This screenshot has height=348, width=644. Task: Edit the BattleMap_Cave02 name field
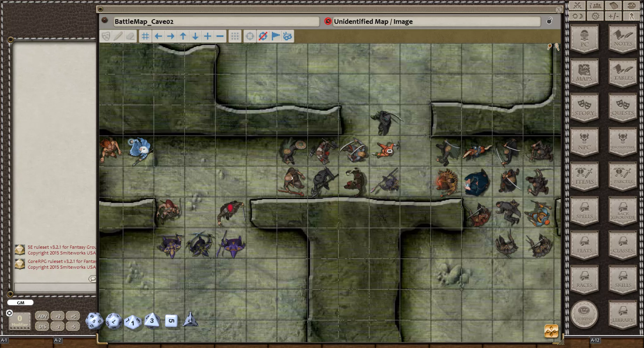click(x=216, y=22)
